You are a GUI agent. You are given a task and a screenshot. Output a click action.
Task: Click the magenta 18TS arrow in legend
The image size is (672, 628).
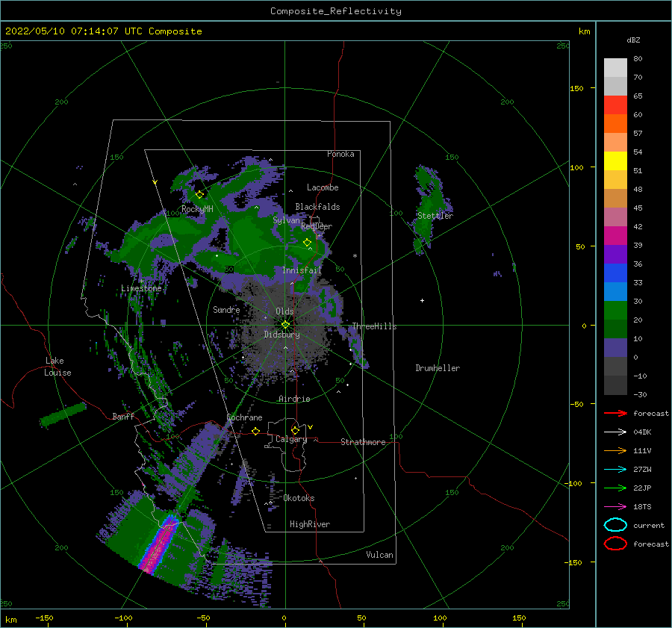point(615,507)
